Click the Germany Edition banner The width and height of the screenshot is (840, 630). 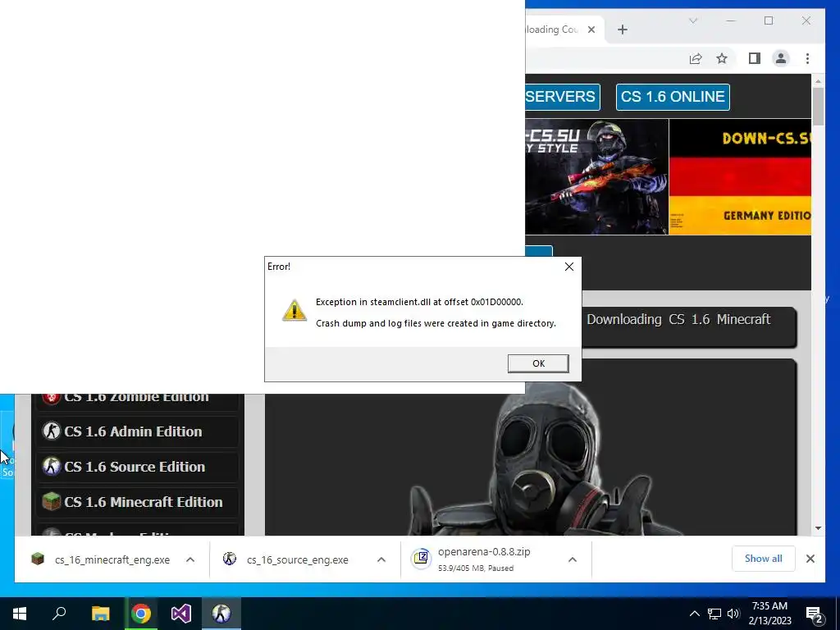tap(740, 177)
